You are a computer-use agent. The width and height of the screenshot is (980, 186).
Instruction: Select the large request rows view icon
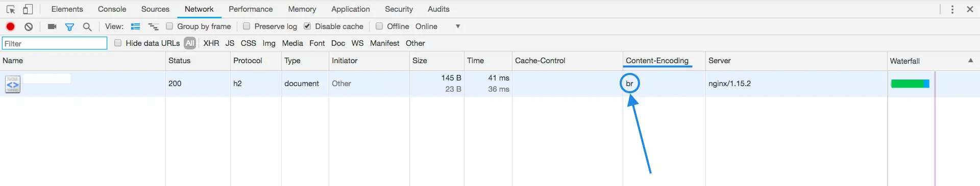[135, 26]
